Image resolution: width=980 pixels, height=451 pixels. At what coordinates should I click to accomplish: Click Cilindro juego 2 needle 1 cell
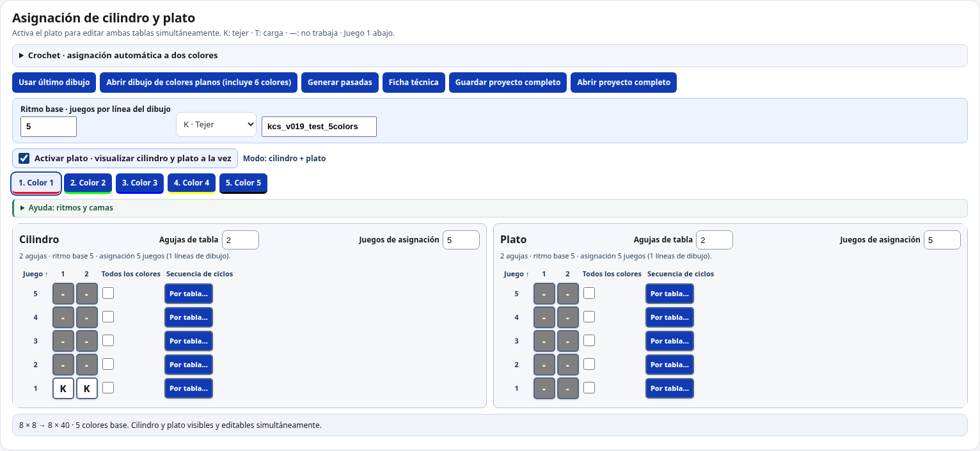pyautogui.click(x=63, y=365)
